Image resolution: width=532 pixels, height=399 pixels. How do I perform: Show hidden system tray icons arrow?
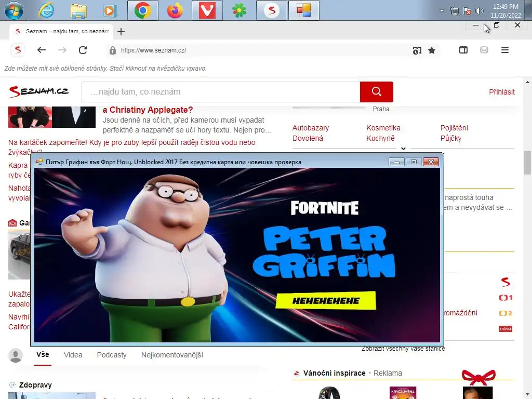coord(442,11)
